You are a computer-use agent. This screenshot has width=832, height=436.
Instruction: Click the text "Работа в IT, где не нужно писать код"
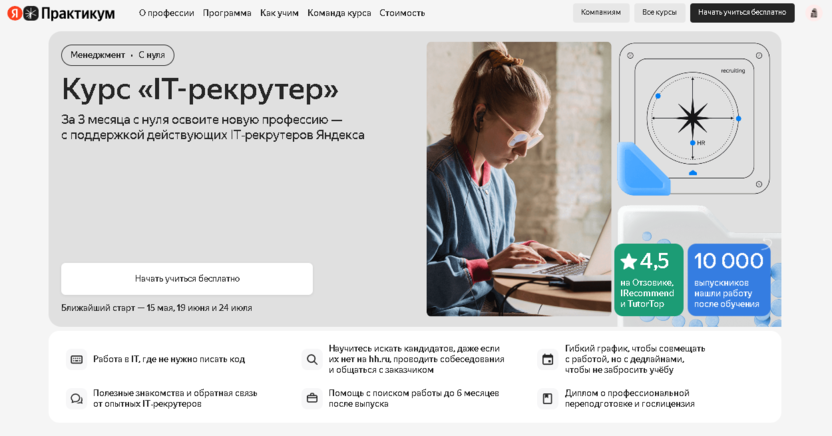pos(169,359)
